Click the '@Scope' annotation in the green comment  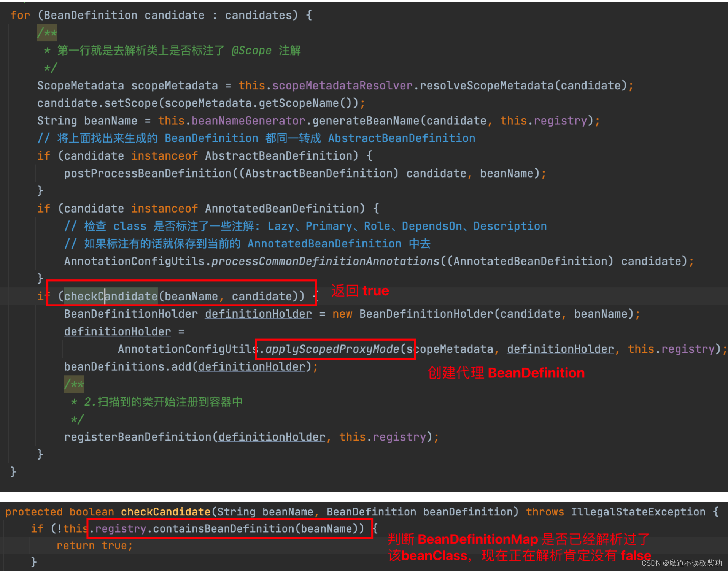pos(251,51)
